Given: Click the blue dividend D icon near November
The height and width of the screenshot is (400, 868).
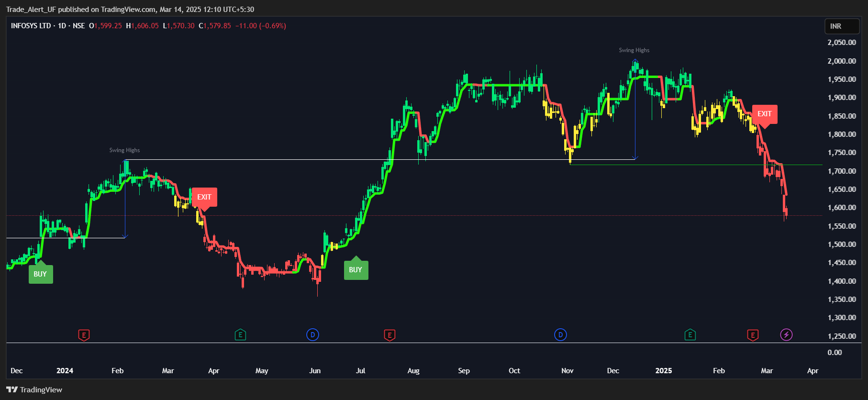Looking at the screenshot, I should (560, 335).
